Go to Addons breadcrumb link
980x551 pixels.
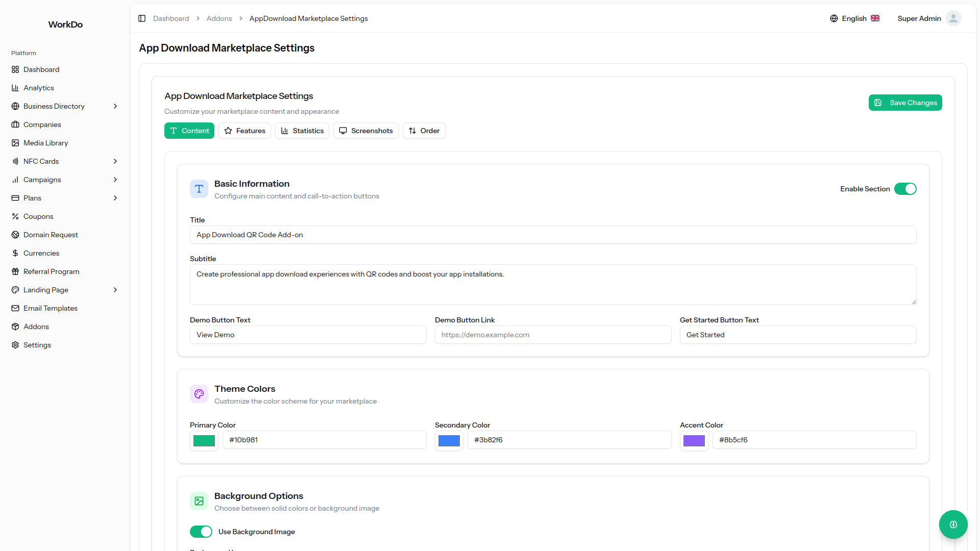pyautogui.click(x=219, y=18)
